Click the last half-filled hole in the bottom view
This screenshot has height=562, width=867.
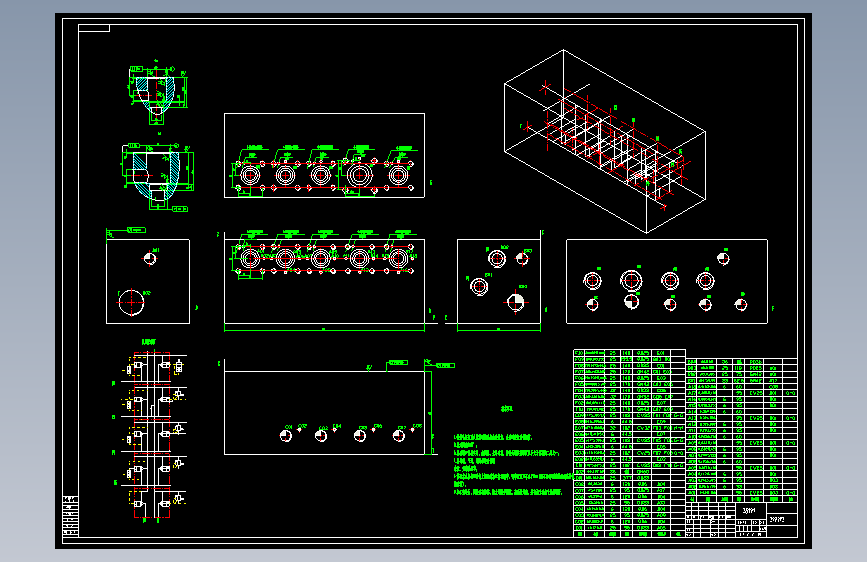[399, 436]
